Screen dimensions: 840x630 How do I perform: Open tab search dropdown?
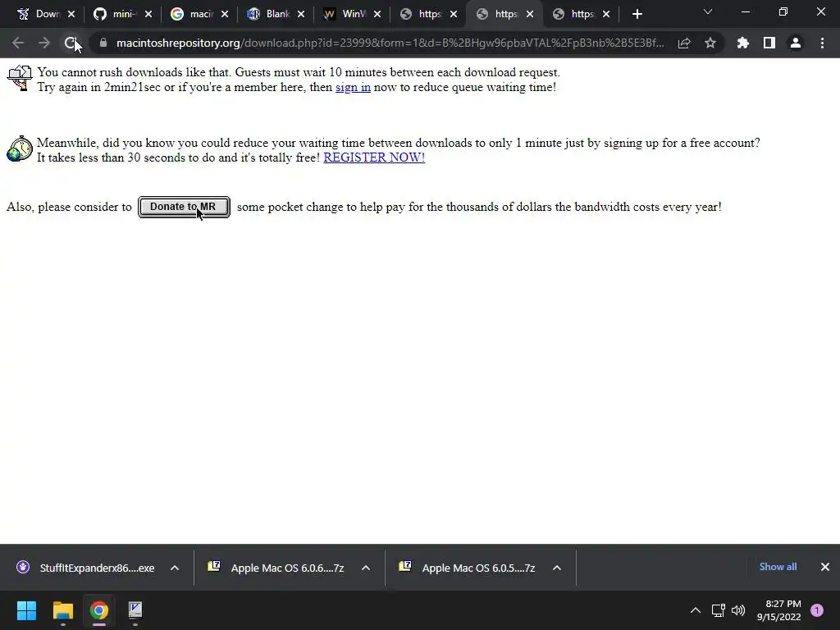(x=708, y=11)
